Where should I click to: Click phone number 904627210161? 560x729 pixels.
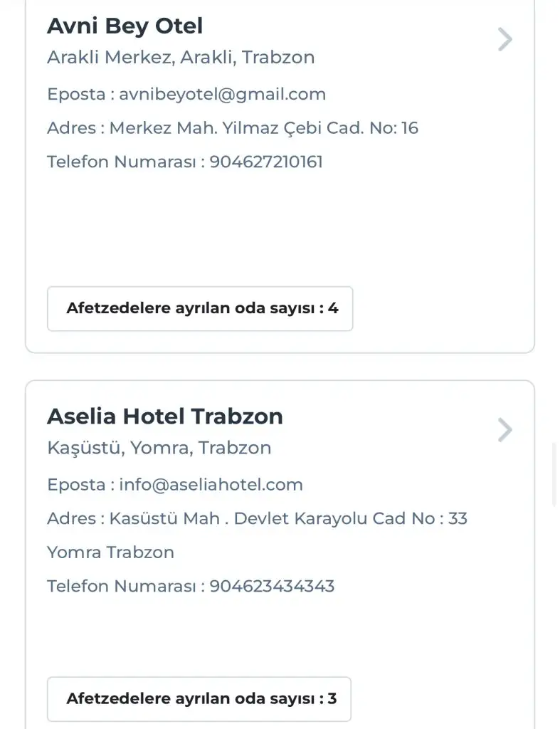click(265, 162)
